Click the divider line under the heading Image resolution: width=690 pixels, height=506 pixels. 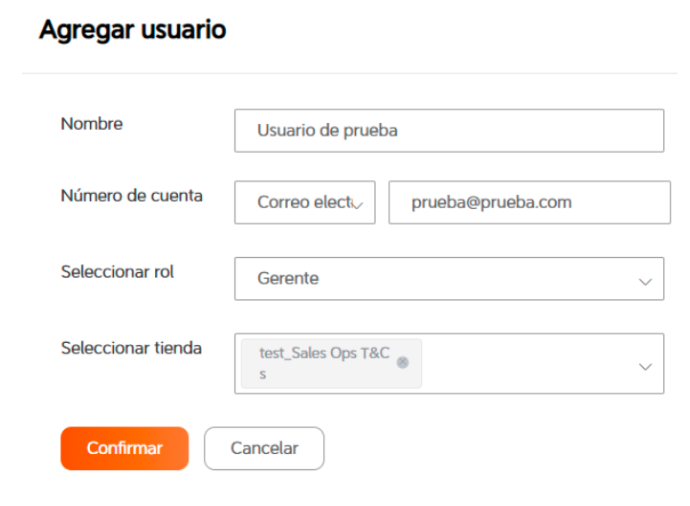349,73
